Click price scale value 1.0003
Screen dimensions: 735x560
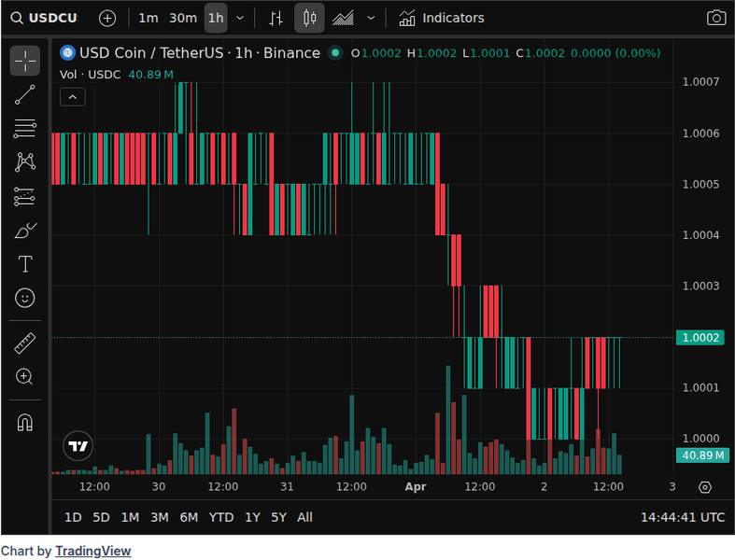[x=700, y=286]
